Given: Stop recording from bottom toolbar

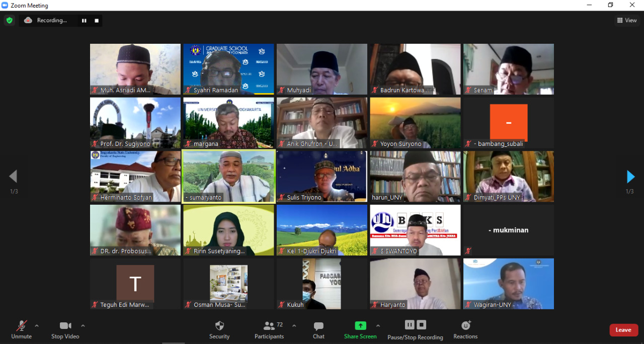Looking at the screenshot, I should pyautogui.click(x=422, y=325).
